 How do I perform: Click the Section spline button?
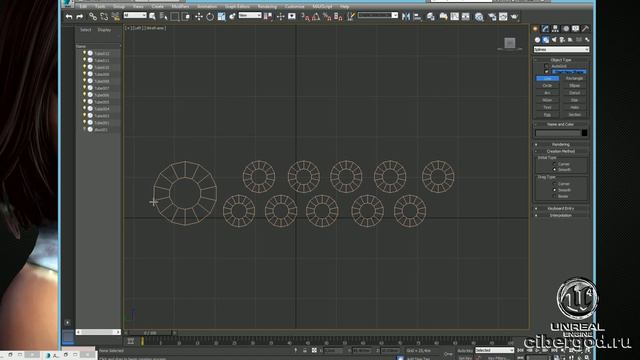[x=574, y=115]
